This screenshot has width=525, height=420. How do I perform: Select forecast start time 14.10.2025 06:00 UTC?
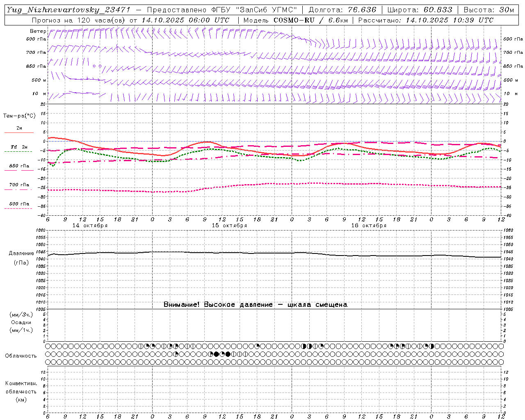(x=185, y=20)
